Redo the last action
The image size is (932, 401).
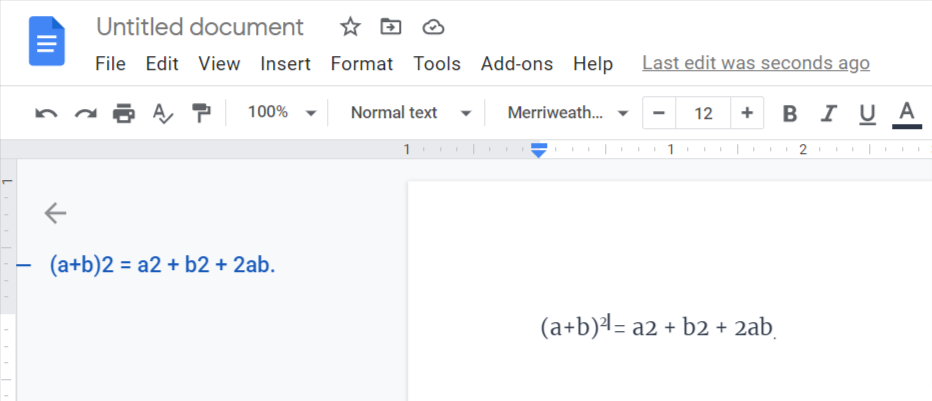[85, 113]
